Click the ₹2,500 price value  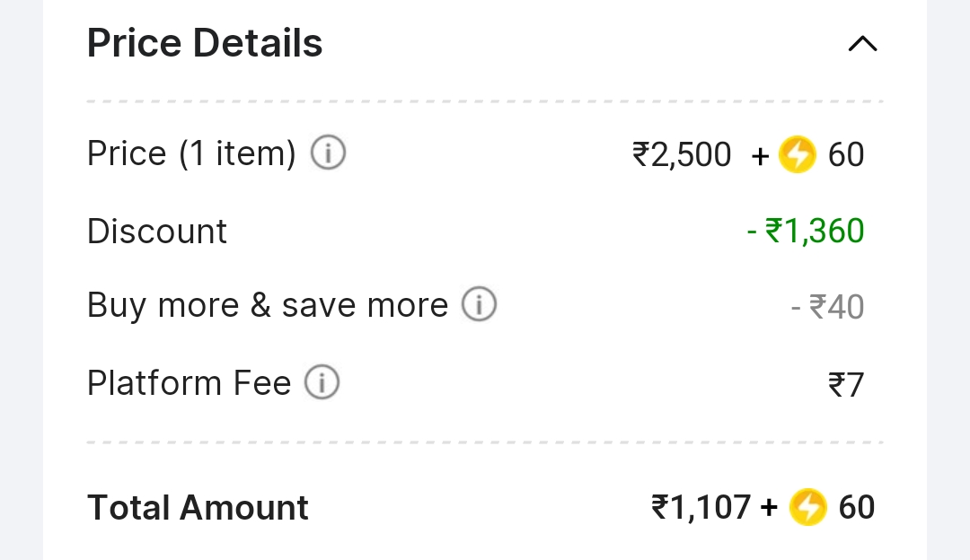point(683,155)
